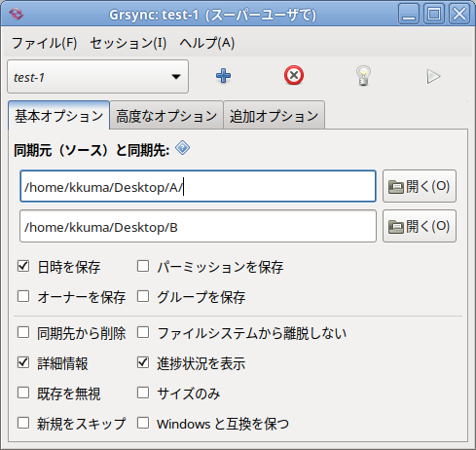Switch to the 追加オプション tab

pos(274,116)
